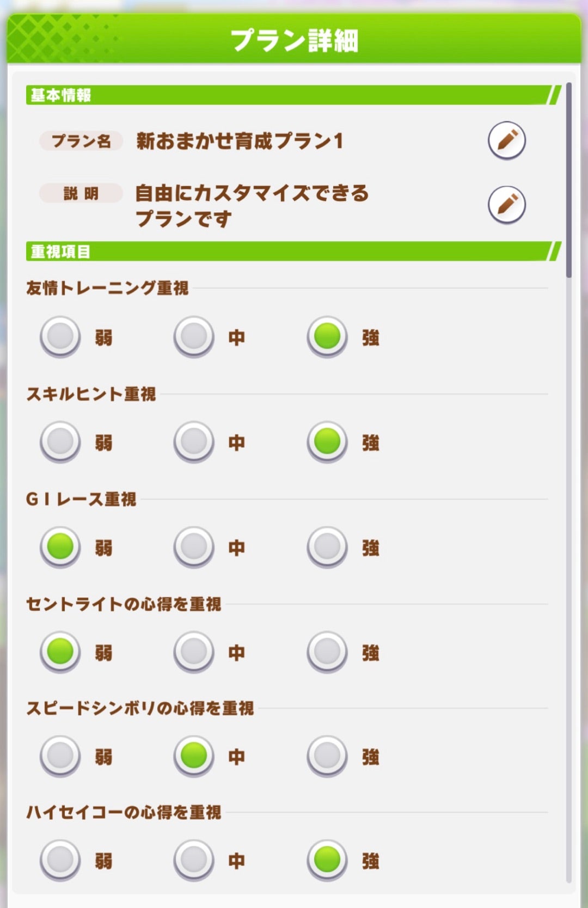
Task: Choose 弱 for ハイセイコーの心得を重視
Action: tap(60, 860)
